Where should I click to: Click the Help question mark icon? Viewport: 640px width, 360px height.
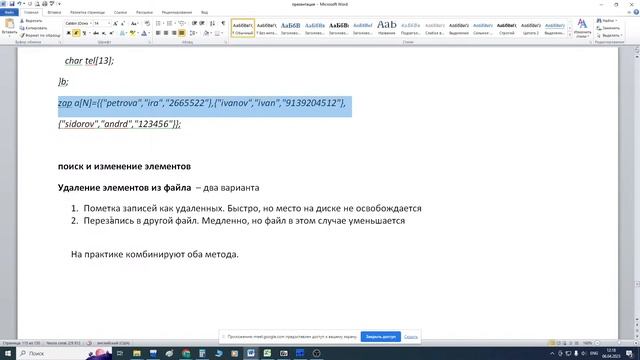636,12
